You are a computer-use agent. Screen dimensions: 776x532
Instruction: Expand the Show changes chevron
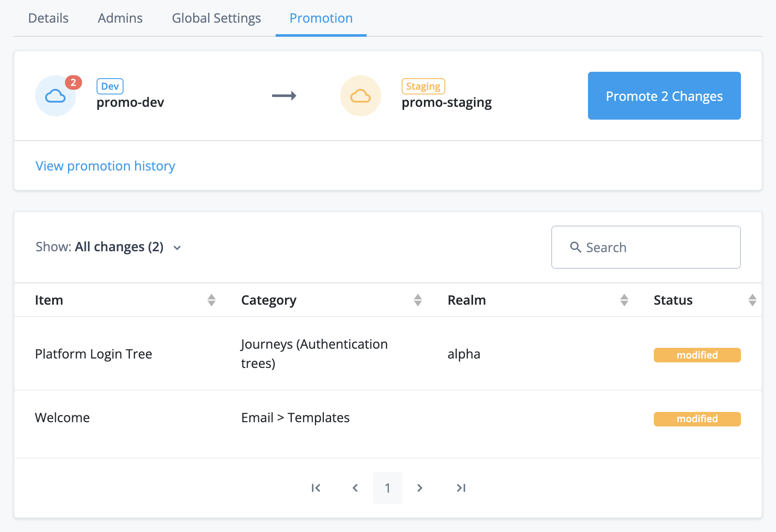(x=178, y=248)
